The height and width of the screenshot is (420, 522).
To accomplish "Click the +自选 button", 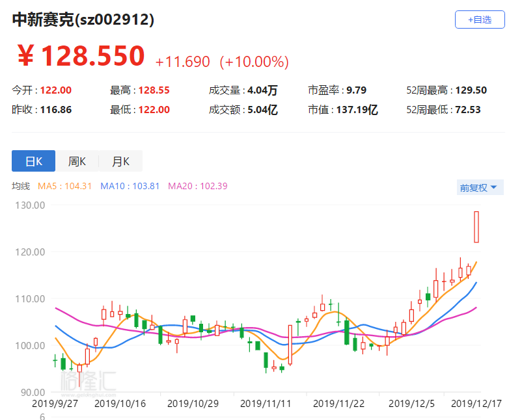I will 480,20.
